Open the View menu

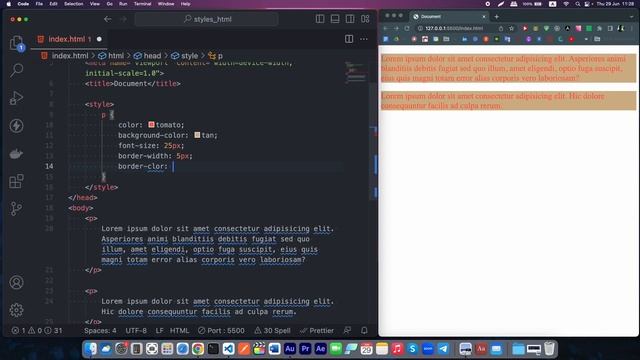[x=95, y=4]
